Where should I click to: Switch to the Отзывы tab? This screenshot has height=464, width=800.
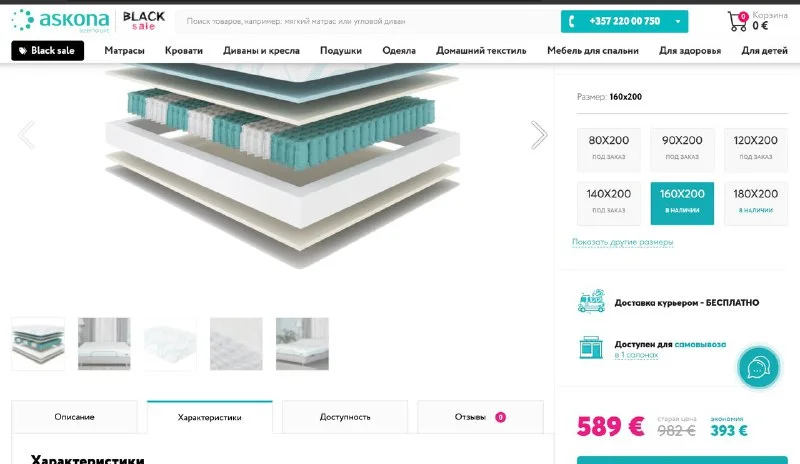coord(480,417)
